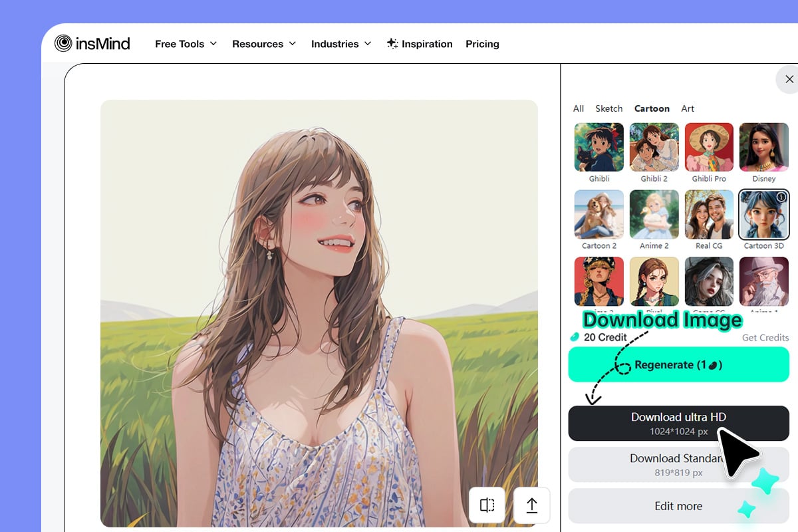798x532 pixels.
Task: Choose the Ghibli 2 style thumbnail
Action: click(654, 147)
